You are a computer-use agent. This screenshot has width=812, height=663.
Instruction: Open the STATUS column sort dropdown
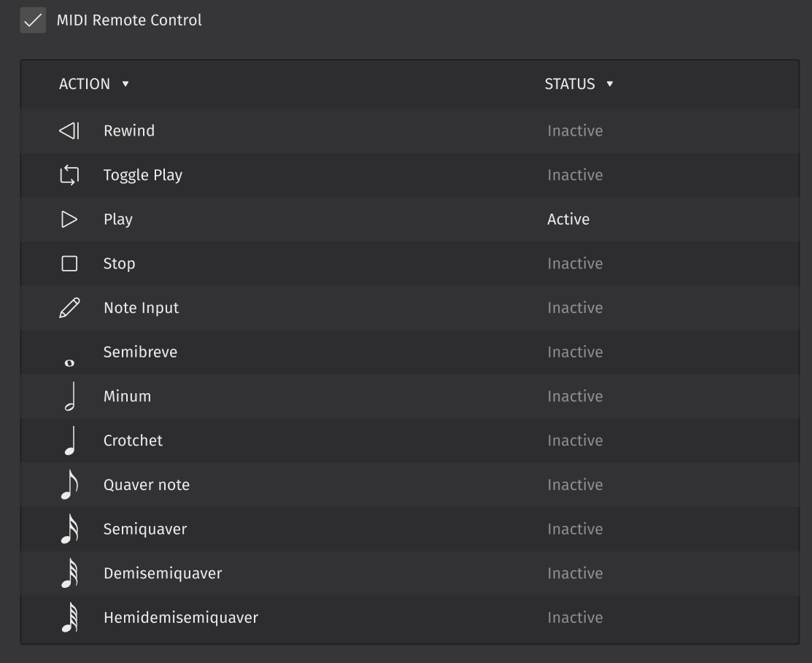pyautogui.click(x=609, y=84)
